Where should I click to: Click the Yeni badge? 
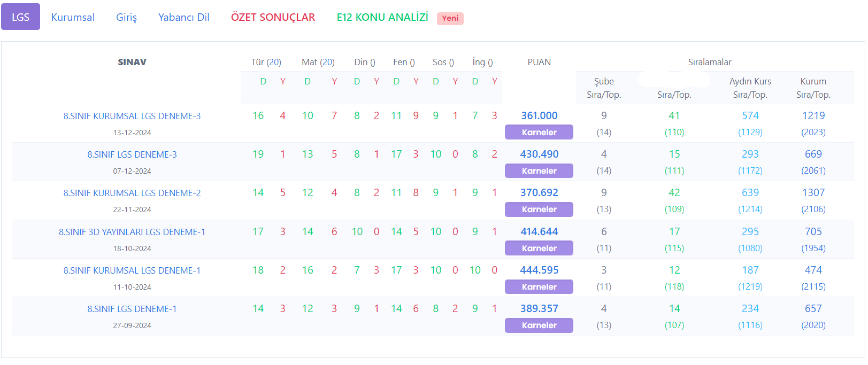point(450,18)
